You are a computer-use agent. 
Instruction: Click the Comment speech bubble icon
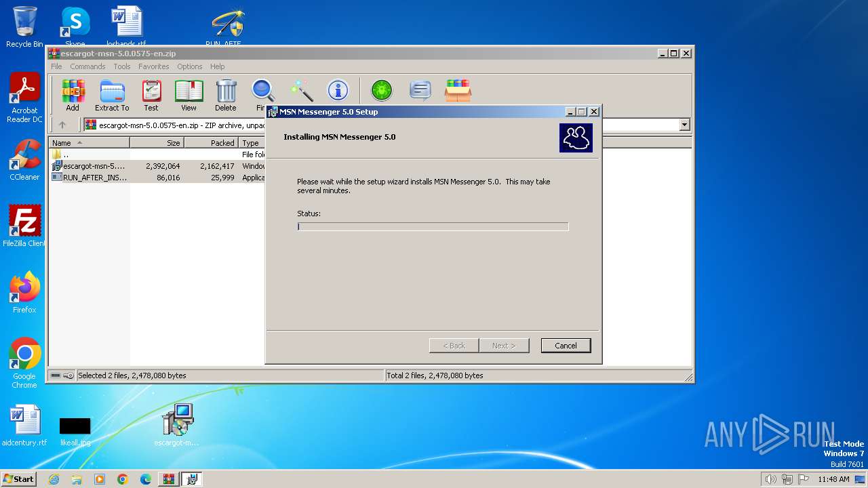(x=420, y=90)
